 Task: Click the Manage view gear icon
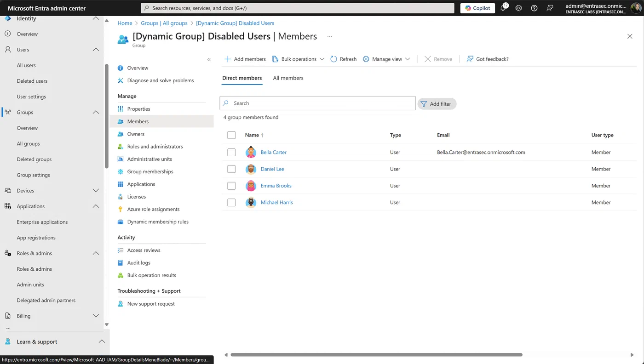366,59
